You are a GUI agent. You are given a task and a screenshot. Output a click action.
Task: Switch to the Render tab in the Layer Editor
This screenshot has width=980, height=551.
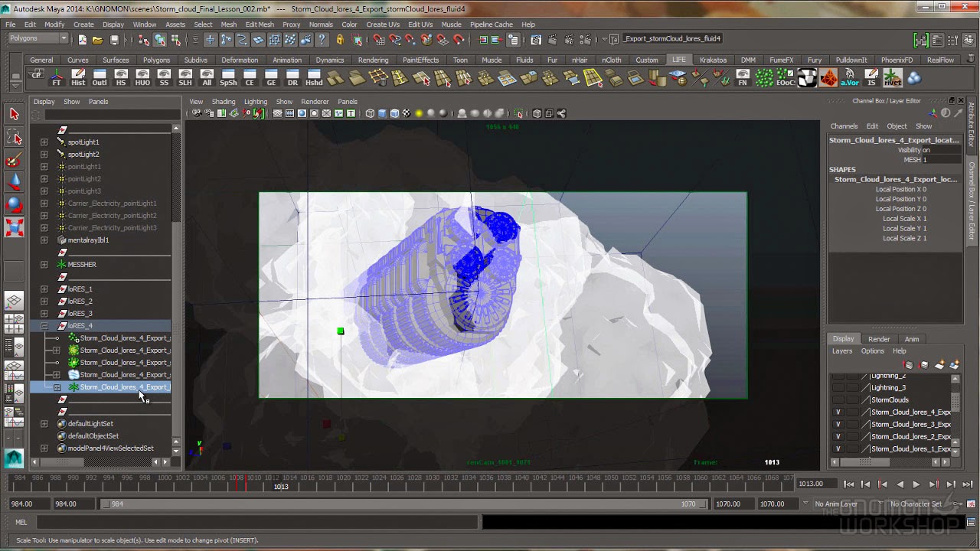pos(878,339)
